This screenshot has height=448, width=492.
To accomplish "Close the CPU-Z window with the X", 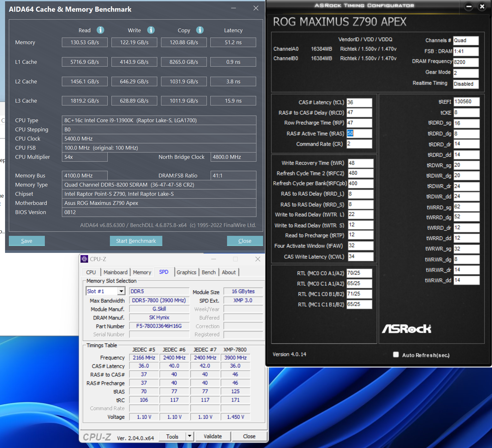I will tap(258, 259).
